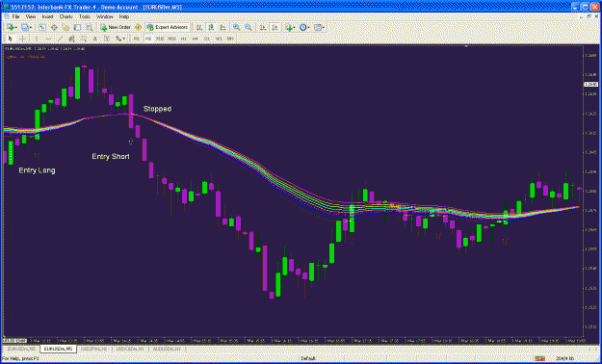Click the New Order button
The height and width of the screenshot is (364, 602).
[116, 27]
